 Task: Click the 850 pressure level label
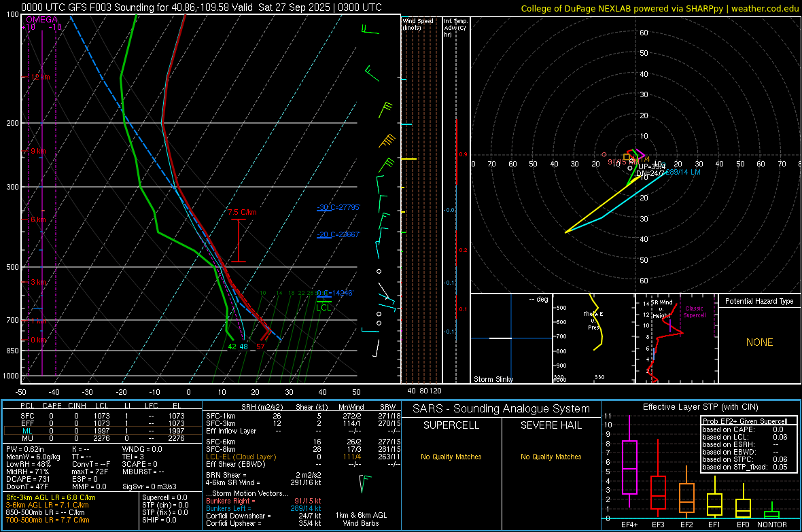[x=12, y=351]
